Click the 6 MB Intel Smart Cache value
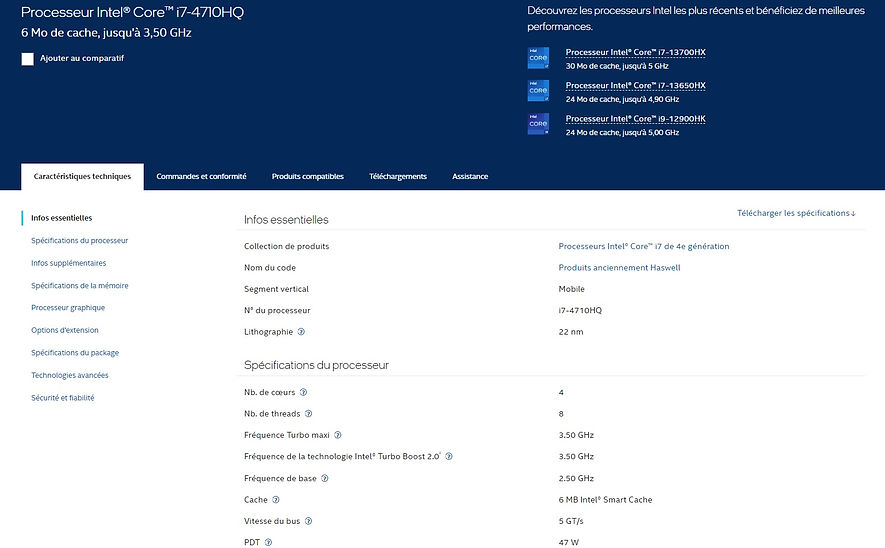Viewport: 885px width, 548px height. coord(605,500)
